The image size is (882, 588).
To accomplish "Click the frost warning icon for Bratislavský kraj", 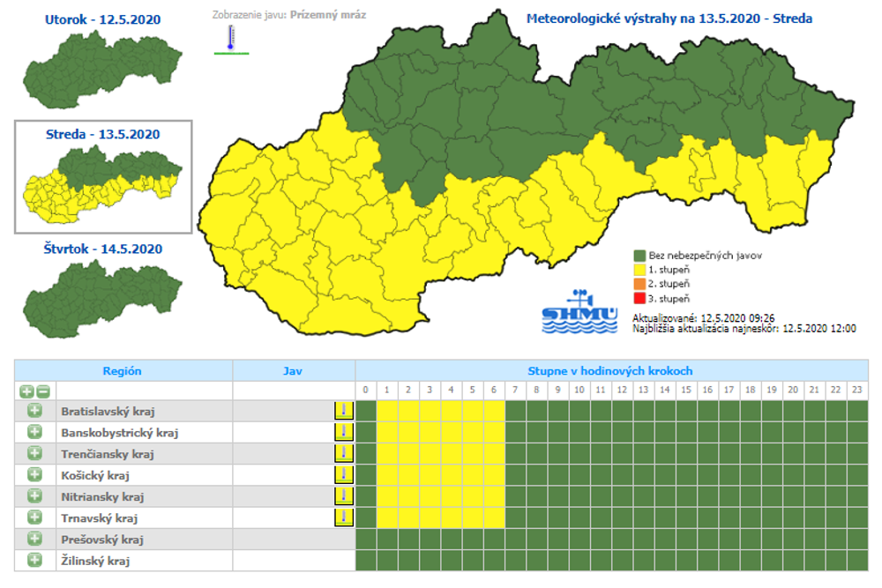I will click(344, 411).
